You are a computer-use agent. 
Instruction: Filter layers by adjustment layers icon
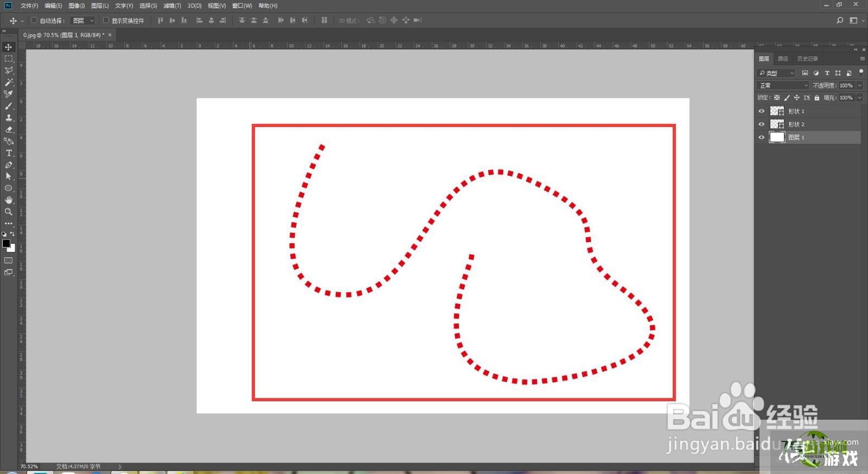pyautogui.click(x=816, y=73)
